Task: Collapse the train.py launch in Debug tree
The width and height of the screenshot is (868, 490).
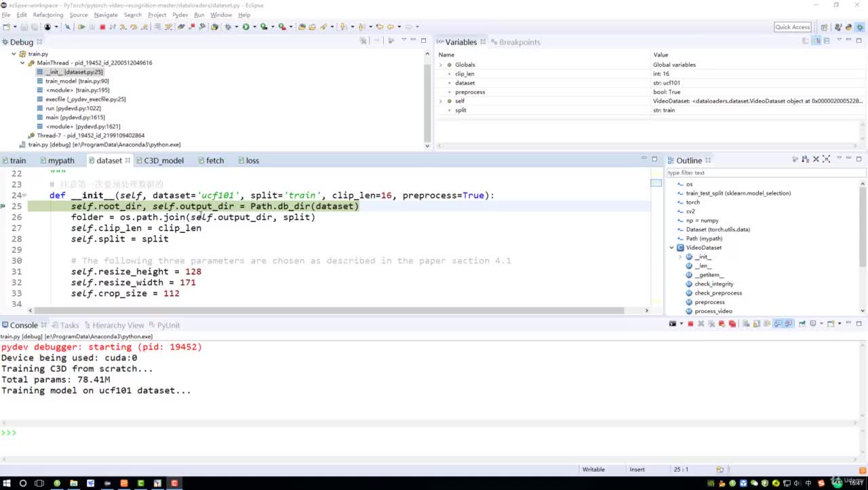Action: tap(14, 54)
